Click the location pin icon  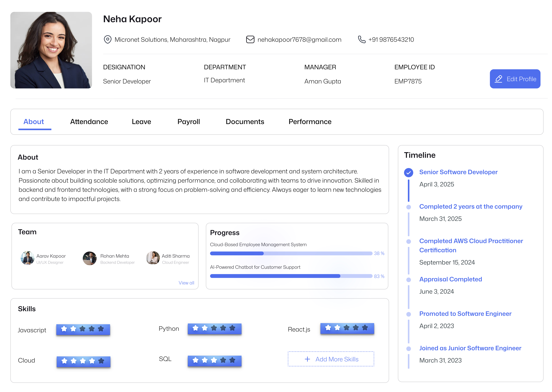pos(107,39)
